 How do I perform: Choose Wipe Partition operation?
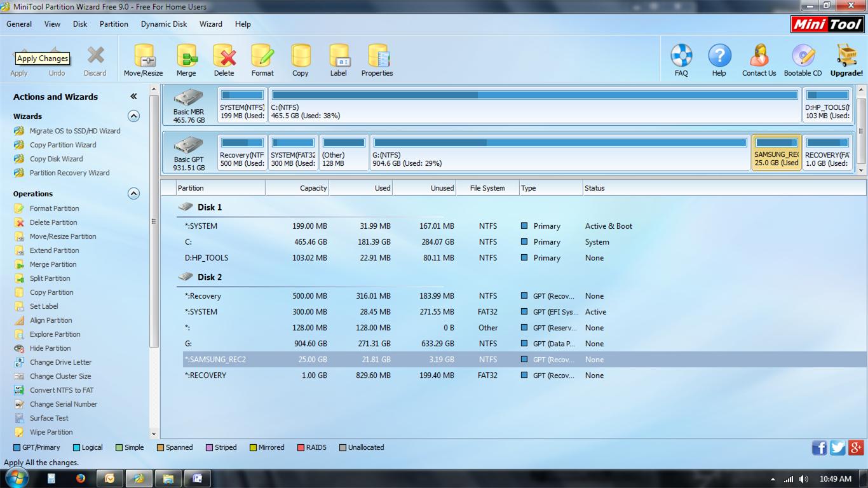click(51, 432)
